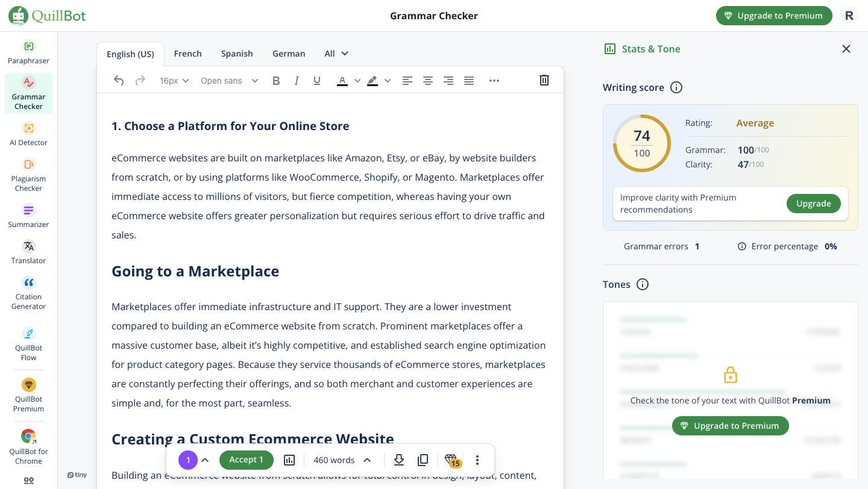Copy full text to clipboard
Viewport: 868px width, 489px height.
(423, 460)
